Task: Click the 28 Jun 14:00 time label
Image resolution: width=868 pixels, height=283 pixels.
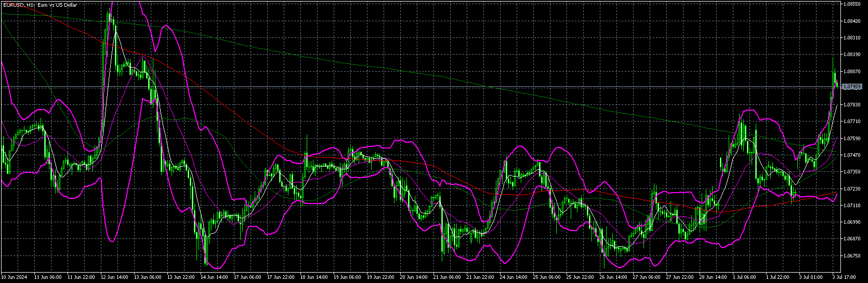Action: (713, 278)
